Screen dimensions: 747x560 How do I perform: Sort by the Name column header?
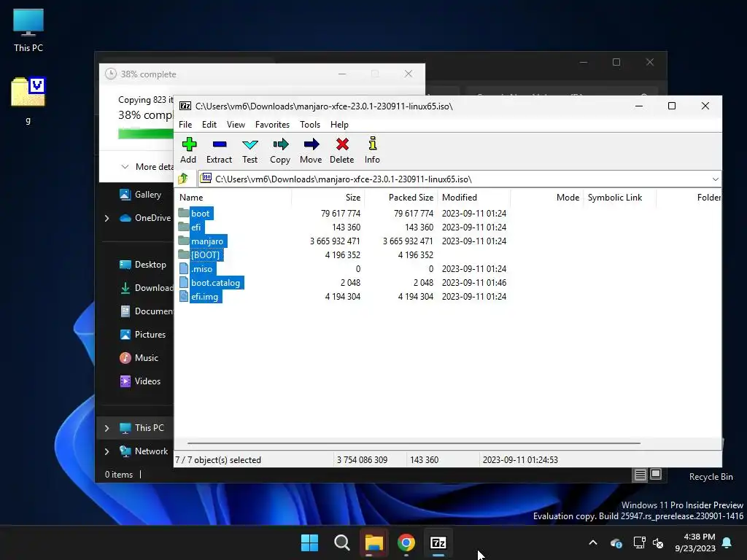point(233,197)
